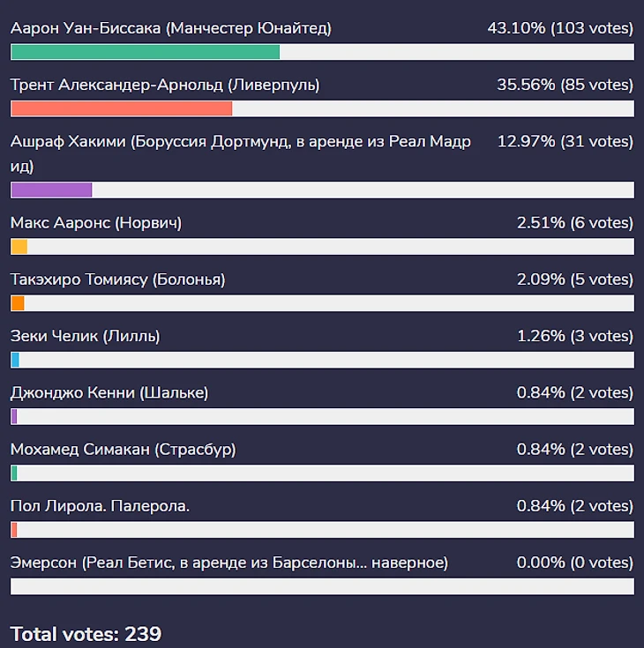
Task: Click the Ашраф Хакими poll option label
Action: tap(240, 142)
